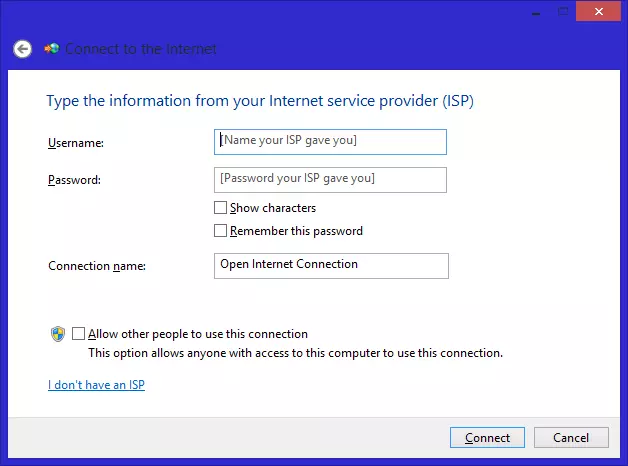Image resolution: width=628 pixels, height=466 pixels.
Task: Click the Username label
Action: click(x=76, y=143)
